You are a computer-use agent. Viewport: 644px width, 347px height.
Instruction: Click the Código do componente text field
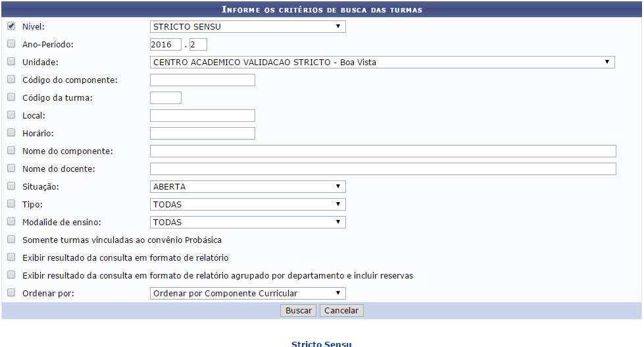pyautogui.click(x=202, y=80)
